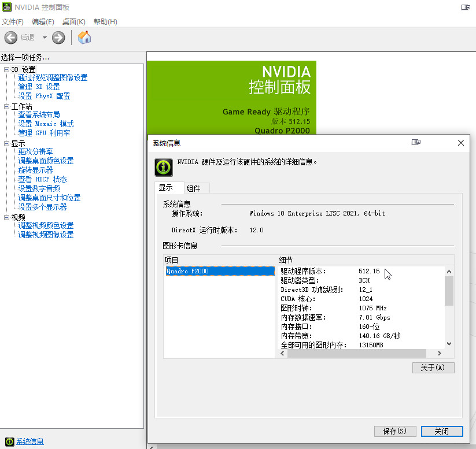Click the display-switch icon in main title bar

[466, 7]
